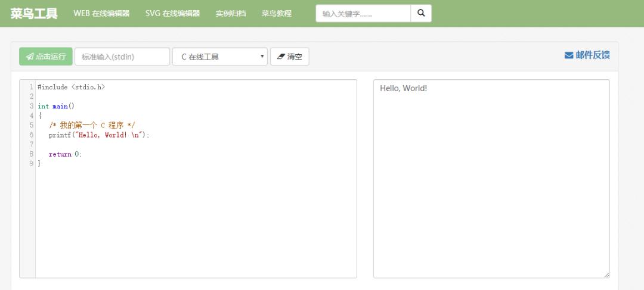The width and height of the screenshot is (644, 290).
Task: Run the code with 点击运行 button
Action: click(x=46, y=57)
